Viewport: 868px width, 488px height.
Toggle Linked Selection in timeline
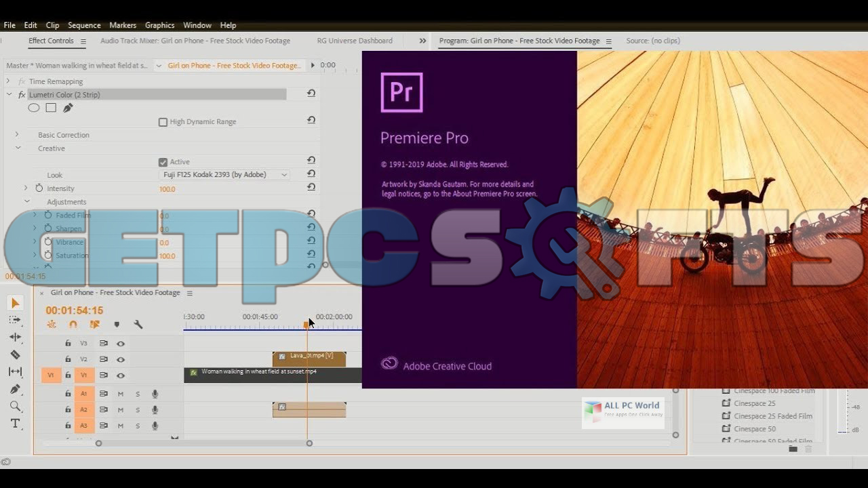(x=95, y=325)
